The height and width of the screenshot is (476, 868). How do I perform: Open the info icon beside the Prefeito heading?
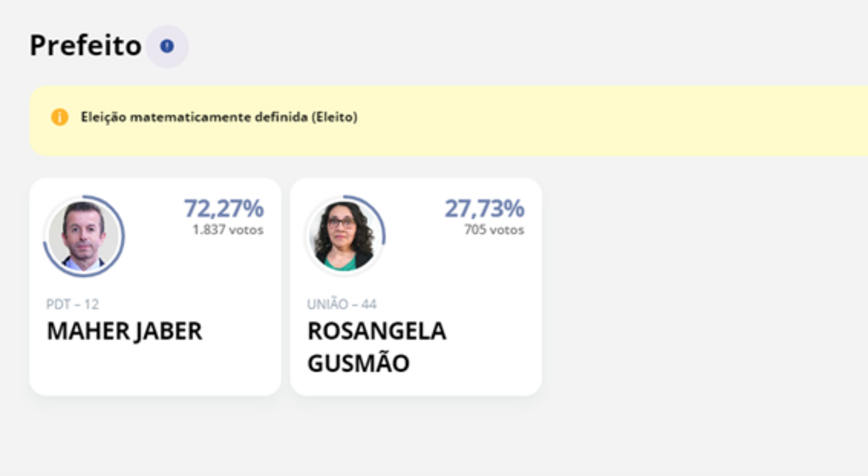click(x=168, y=45)
